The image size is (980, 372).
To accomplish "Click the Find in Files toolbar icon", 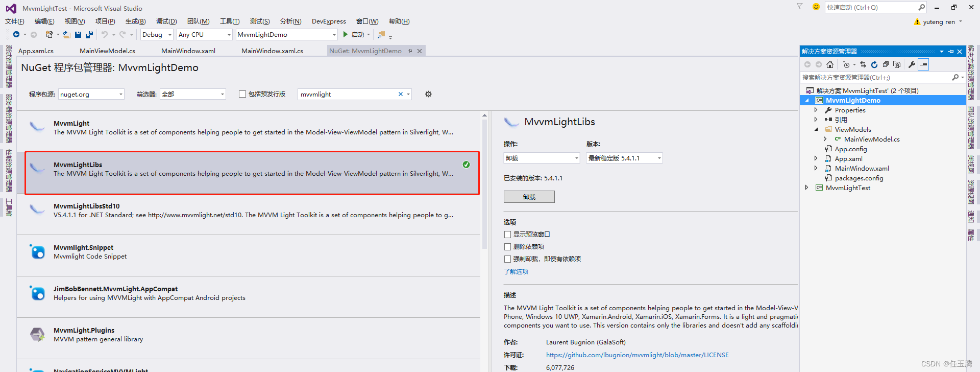I will point(381,35).
